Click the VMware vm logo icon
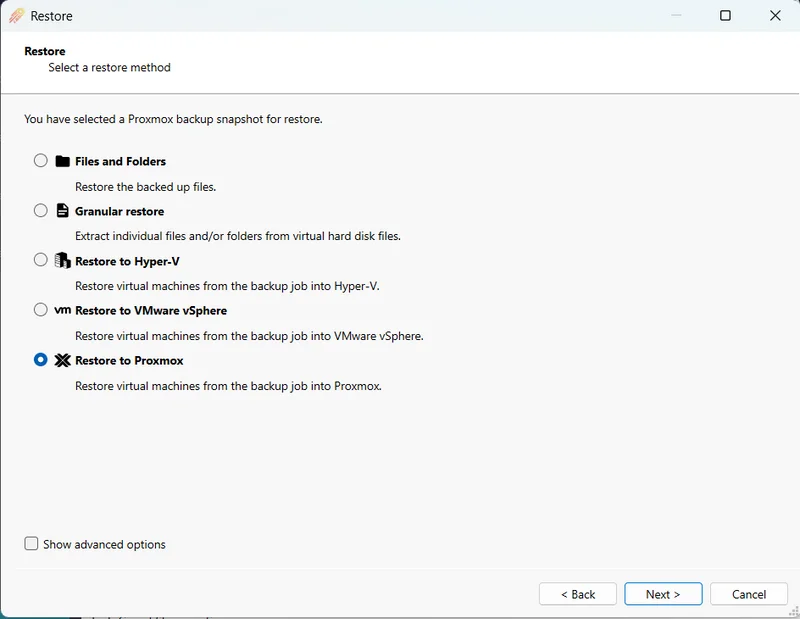The height and width of the screenshot is (619, 800). pos(62,310)
